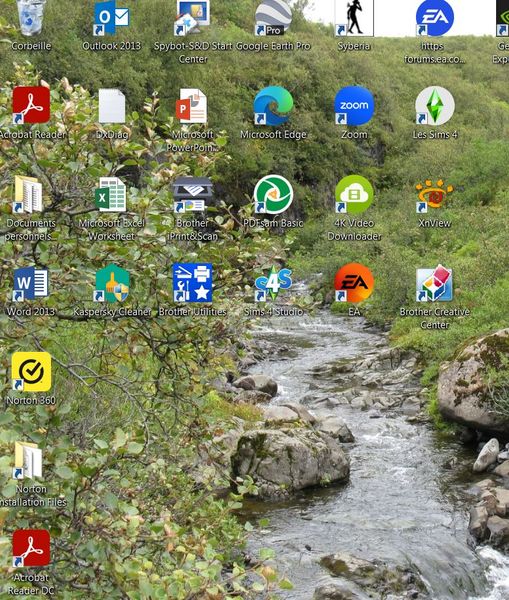Viewport: 509px width, 600px height.
Task: Launch the Acrobat Reader DC shortcut
Action: pos(31,548)
